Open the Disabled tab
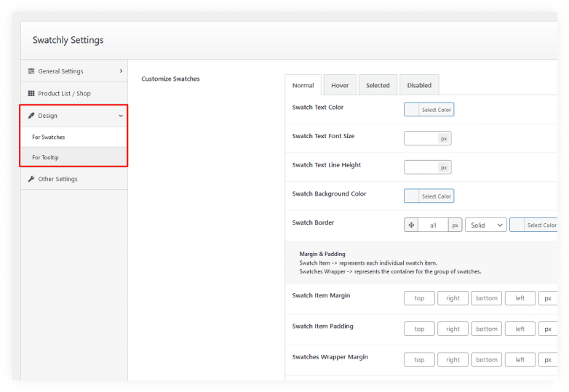Viewport: 569px width, 392px height. click(x=419, y=86)
